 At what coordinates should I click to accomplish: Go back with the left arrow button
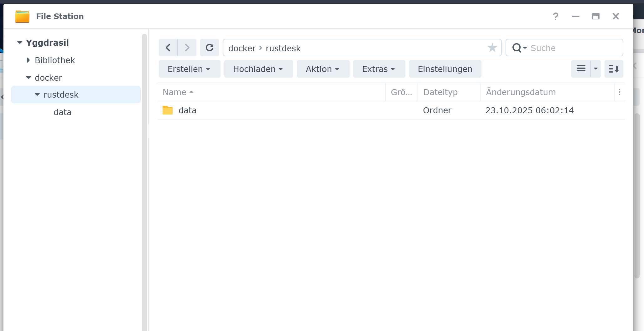[x=168, y=48]
